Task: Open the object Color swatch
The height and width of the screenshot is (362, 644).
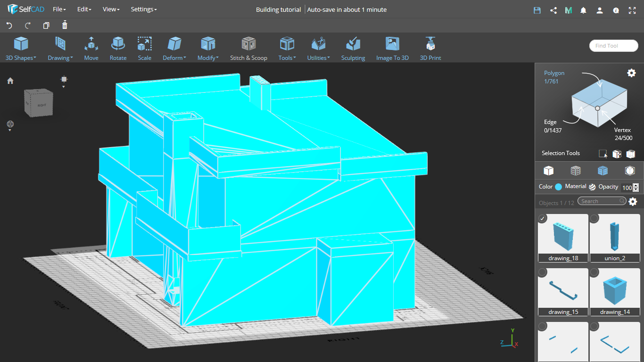Action: point(558,187)
